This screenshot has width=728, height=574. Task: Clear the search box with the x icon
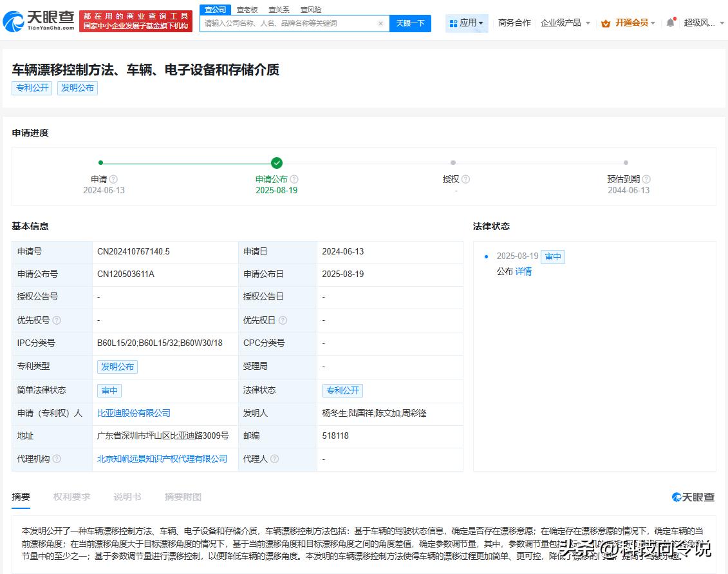pos(380,23)
